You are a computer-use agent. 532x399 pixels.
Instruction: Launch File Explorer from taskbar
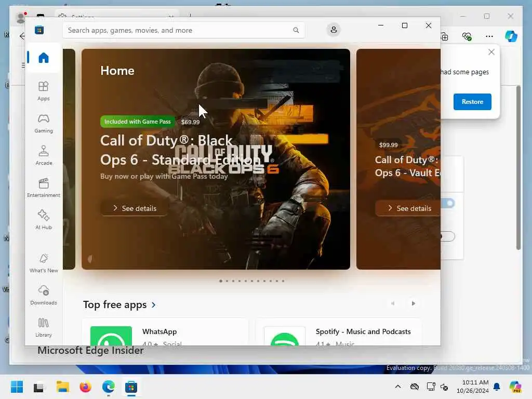(62, 387)
